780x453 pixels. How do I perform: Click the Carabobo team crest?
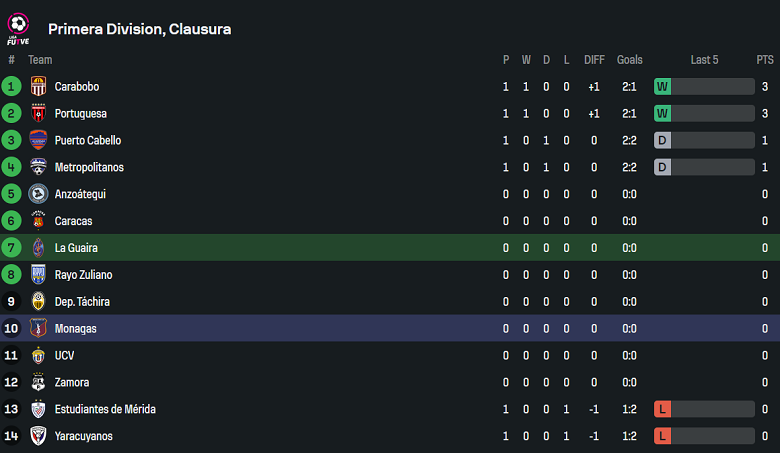pos(39,87)
